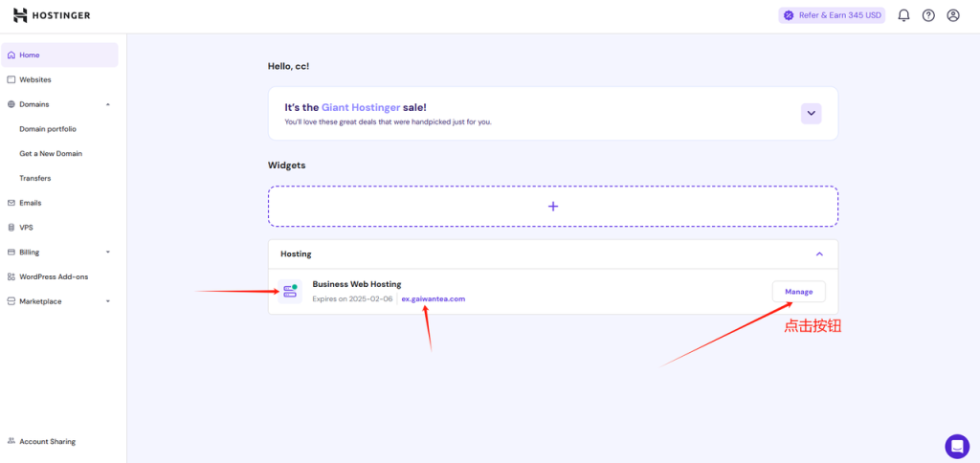Add a new widget with plus area

pyautogui.click(x=552, y=206)
